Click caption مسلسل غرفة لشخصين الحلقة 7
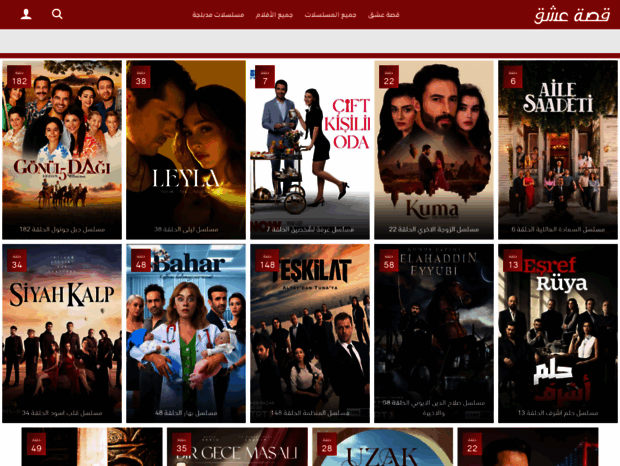The width and height of the screenshot is (620, 466). point(310,229)
